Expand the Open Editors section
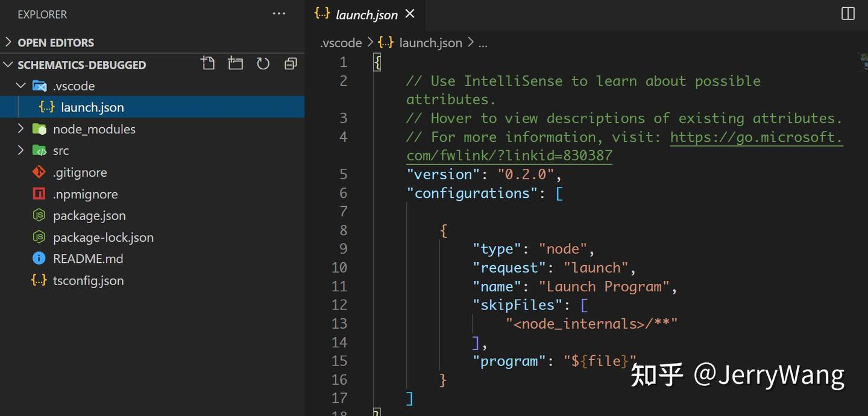 click(8, 42)
